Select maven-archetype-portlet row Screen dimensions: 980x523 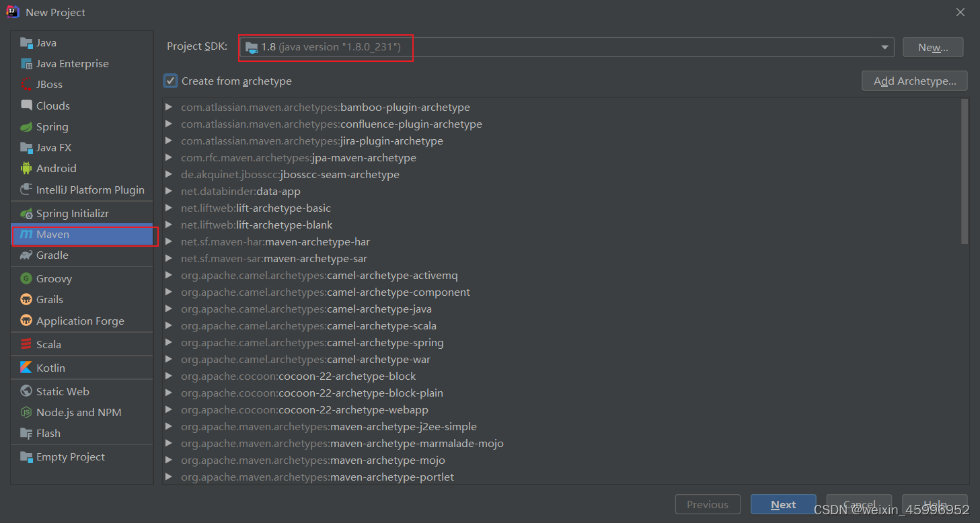pyautogui.click(x=561, y=477)
